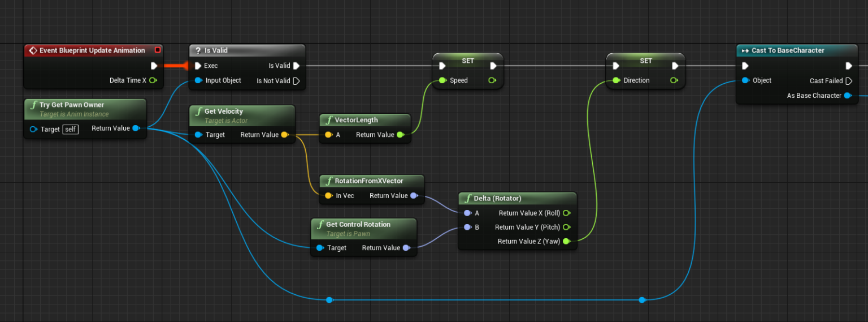Select the self target input field
The width and height of the screenshot is (868, 322).
(70, 130)
